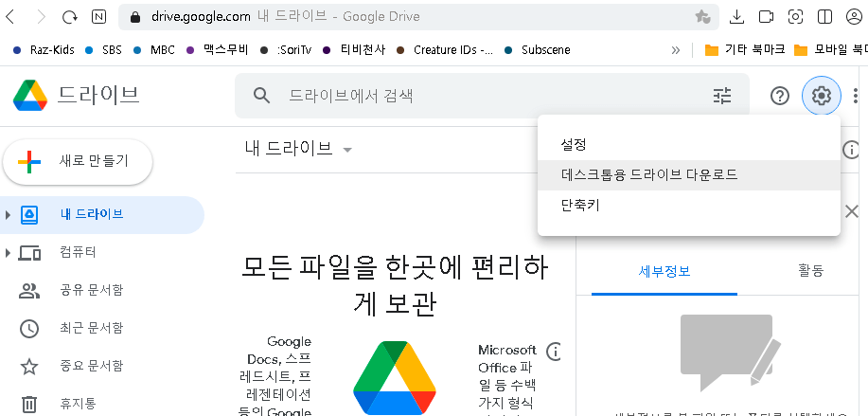This screenshot has height=416, width=868.
Task: Select 설정 from the settings menu
Action: (689, 145)
